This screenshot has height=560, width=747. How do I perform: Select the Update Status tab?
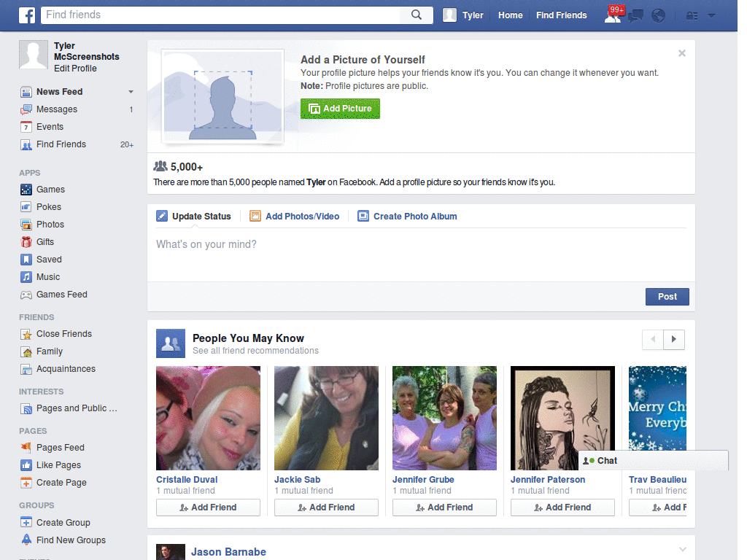(x=193, y=216)
